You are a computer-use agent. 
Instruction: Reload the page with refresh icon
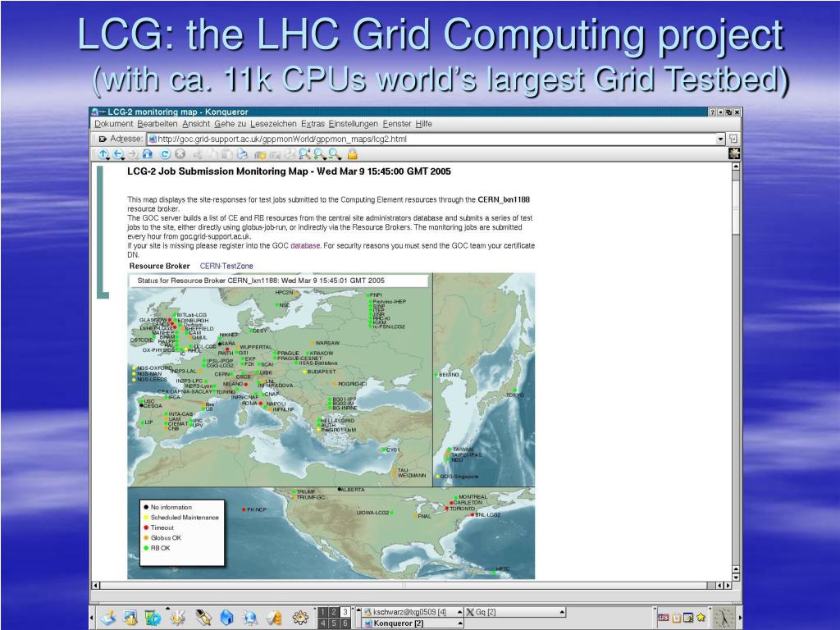[x=166, y=154]
